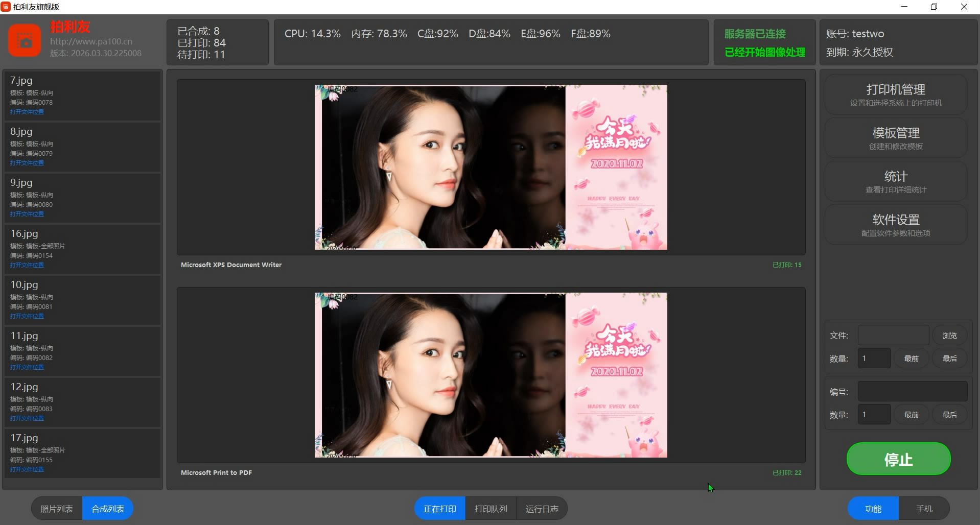Open 统计 print statistics
Image resolution: width=980 pixels, height=525 pixels.
point(895,181)
